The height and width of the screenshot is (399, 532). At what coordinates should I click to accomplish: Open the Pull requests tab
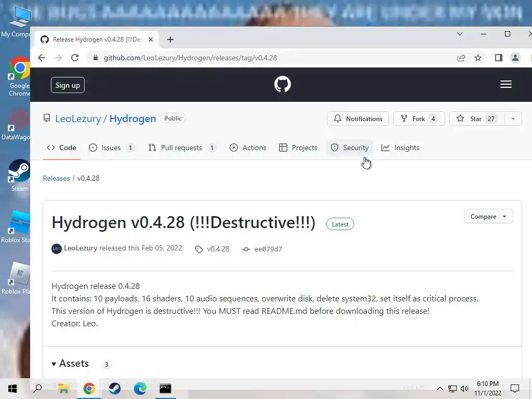[x=182, y=148]
